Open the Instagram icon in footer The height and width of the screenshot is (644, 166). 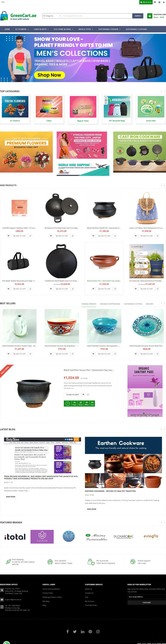tap(98, 631)
